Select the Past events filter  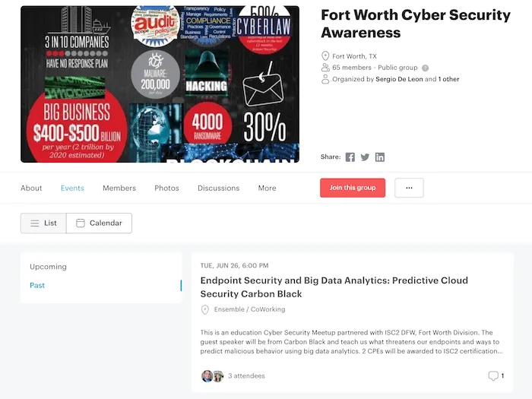coord(37,285)
